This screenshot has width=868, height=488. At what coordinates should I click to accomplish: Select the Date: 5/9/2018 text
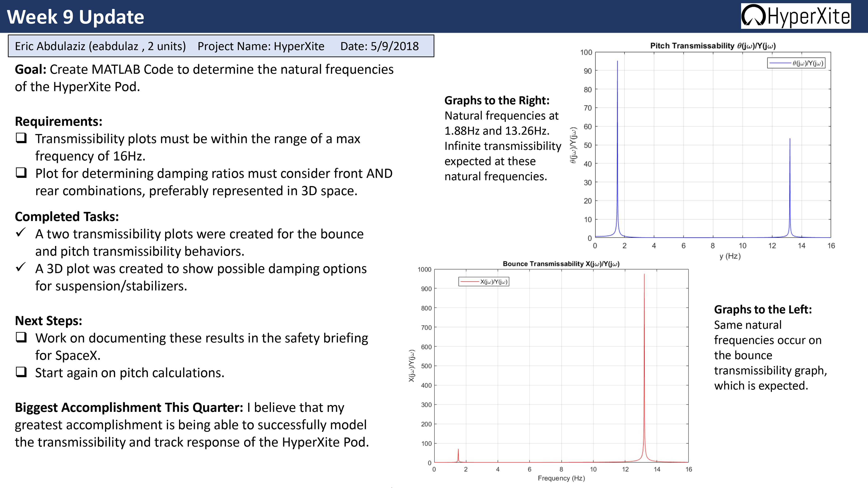pyautogui.click(x=380, y=46)
